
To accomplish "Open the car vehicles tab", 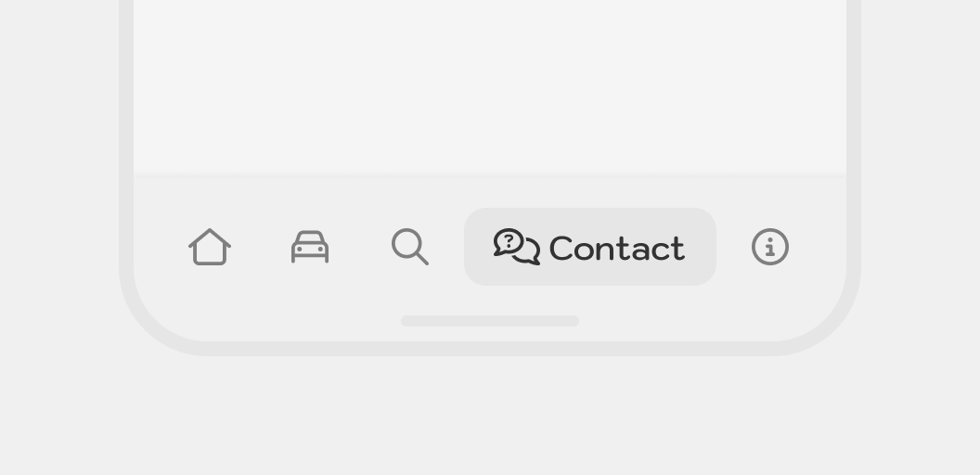I will pyautogui.click(x=310, y=247).
